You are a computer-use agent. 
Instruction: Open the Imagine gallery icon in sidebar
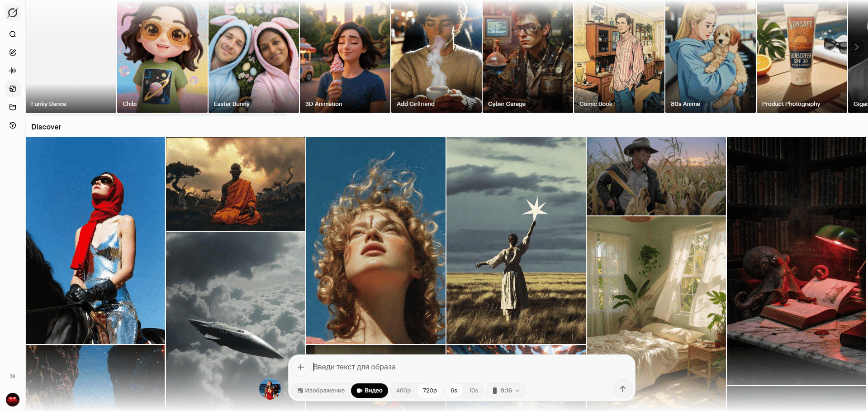click(x=13, y=89)
